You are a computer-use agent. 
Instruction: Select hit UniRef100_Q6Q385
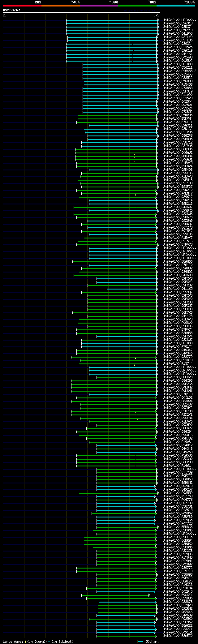pyautogui.click(x=178, y=149)
